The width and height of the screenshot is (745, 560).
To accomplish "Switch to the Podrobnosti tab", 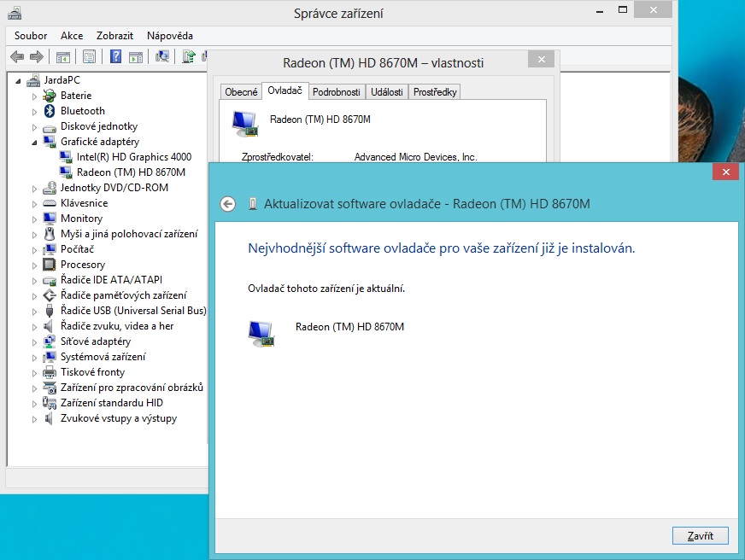I will (337, 91).
